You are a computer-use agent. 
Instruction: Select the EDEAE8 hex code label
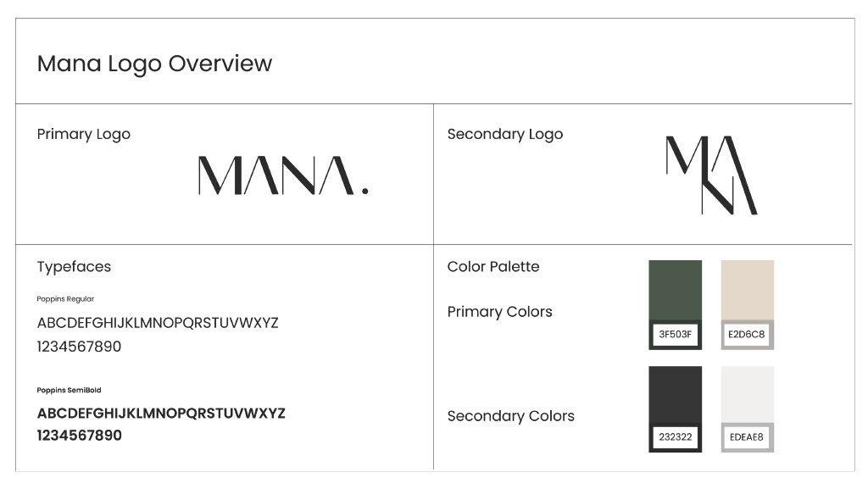tap(747, 437)
